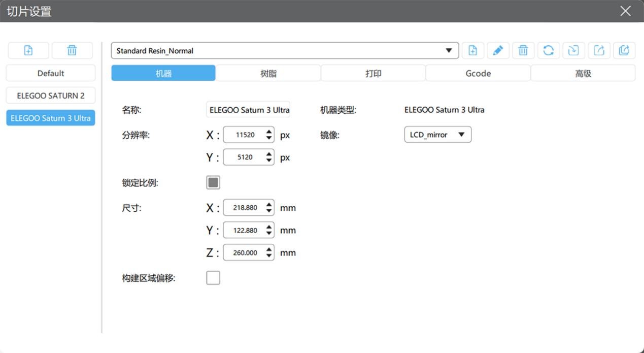Click the refresh/reset profile icon
Viewport: 644px width, 353px height.
tap(549, 50)
